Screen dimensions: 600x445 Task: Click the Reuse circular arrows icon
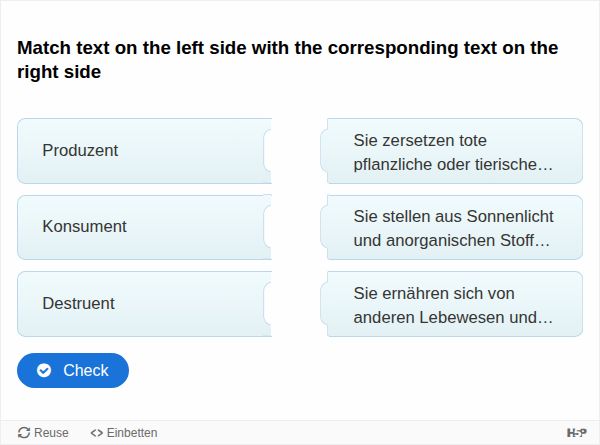coord(24,433)
